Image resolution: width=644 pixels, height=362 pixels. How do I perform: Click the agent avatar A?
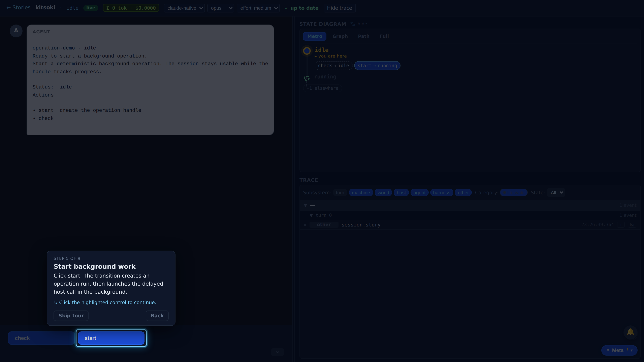[x=16, y=31]
